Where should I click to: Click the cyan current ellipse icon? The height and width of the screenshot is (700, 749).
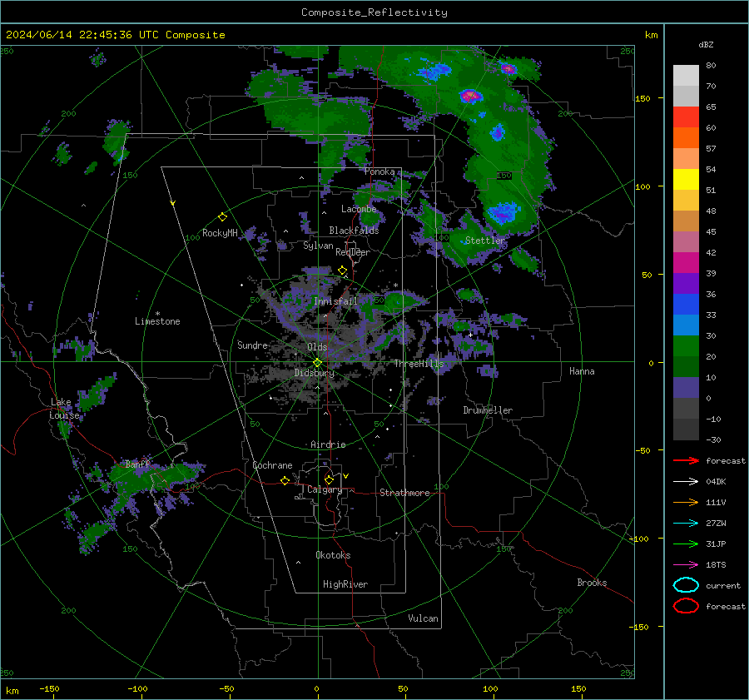pyautogui.click(x=686, y=585)
